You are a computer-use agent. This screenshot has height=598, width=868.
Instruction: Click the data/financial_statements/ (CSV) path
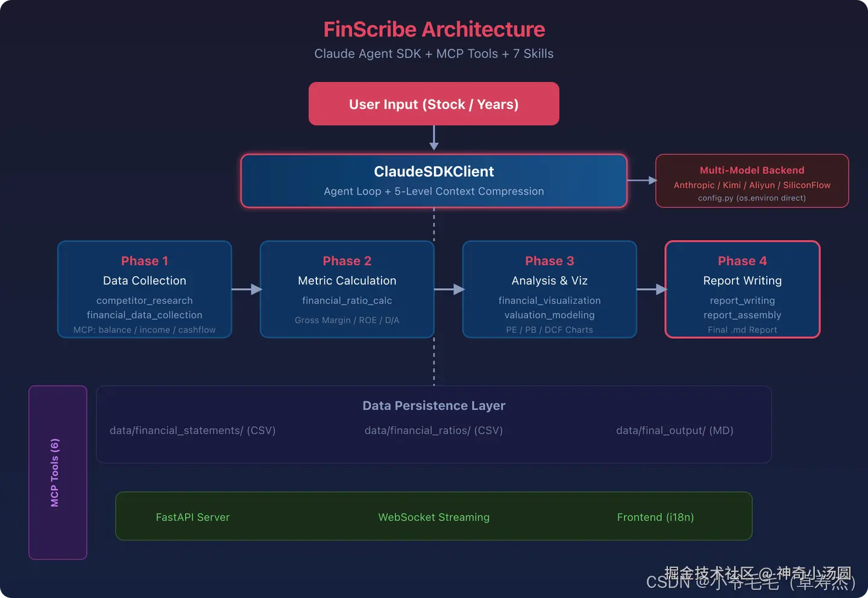coord(193,430)
